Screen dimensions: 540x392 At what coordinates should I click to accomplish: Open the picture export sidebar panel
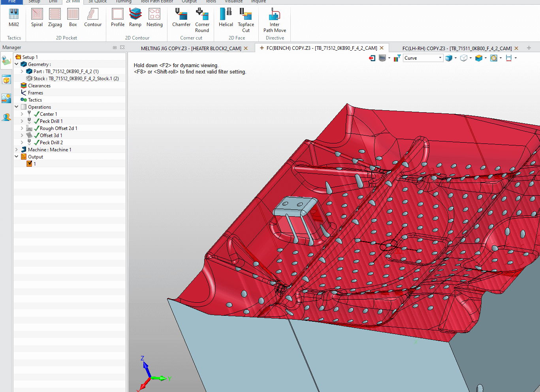tap(6, 98)
